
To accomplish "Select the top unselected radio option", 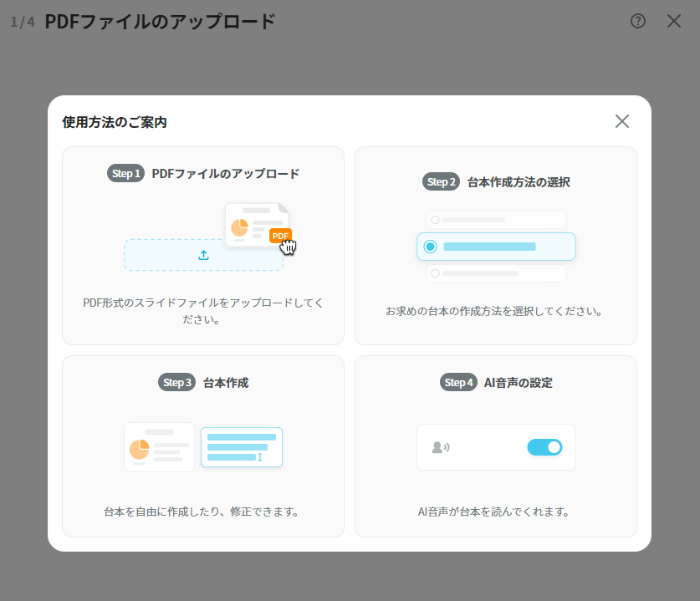I will pyautogui.click(x=435, y=220).
